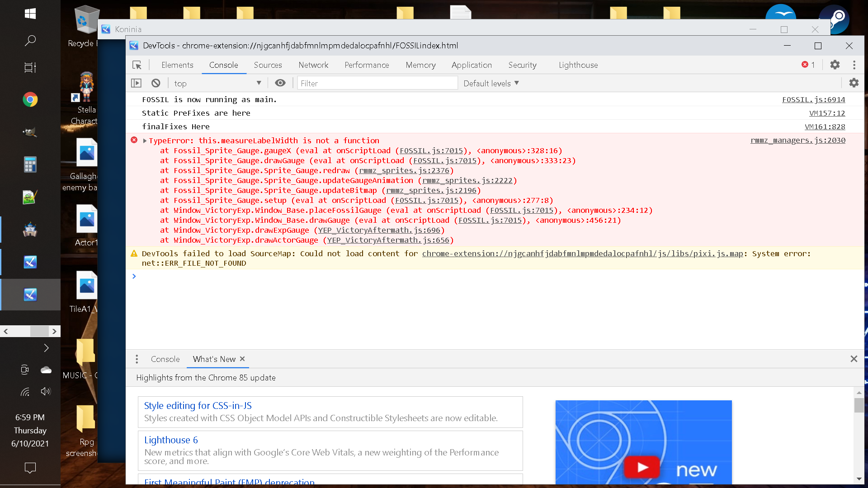Open the JavaScript context dropdown showing top

[x=217, y=83]
